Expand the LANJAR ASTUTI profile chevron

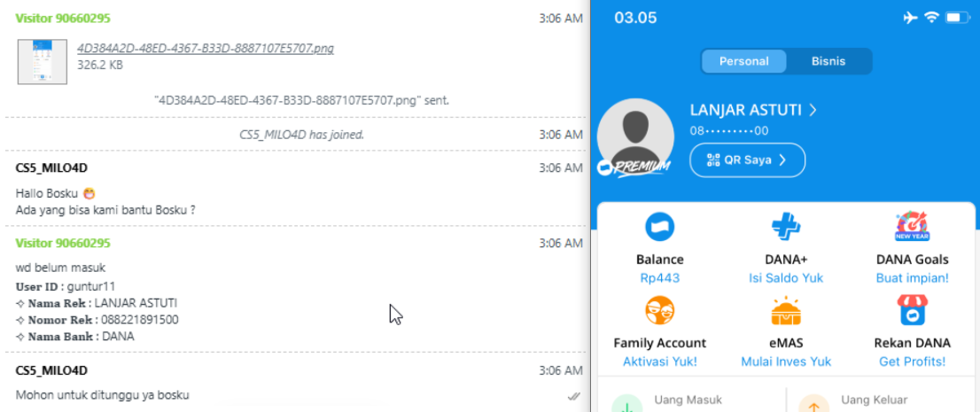coord(813,111)
